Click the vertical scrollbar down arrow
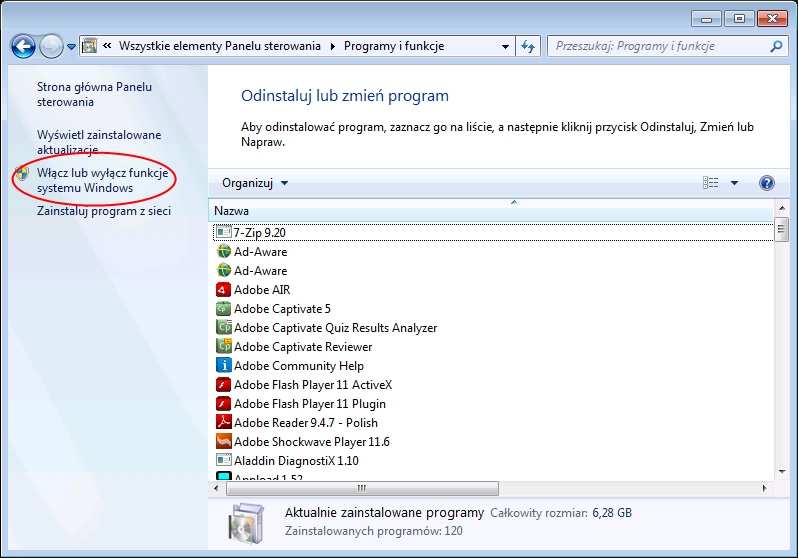This screenshot has width=798, height=558. coord(782,472)
